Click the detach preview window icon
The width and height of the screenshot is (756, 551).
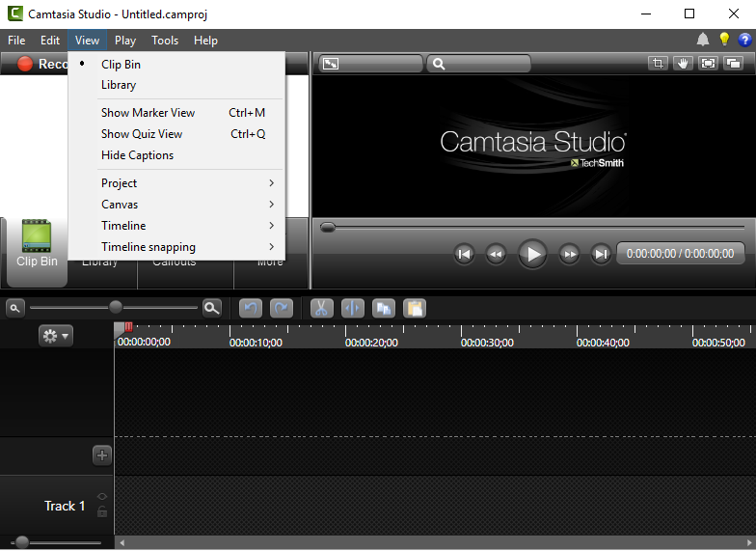tap(733, 64)
